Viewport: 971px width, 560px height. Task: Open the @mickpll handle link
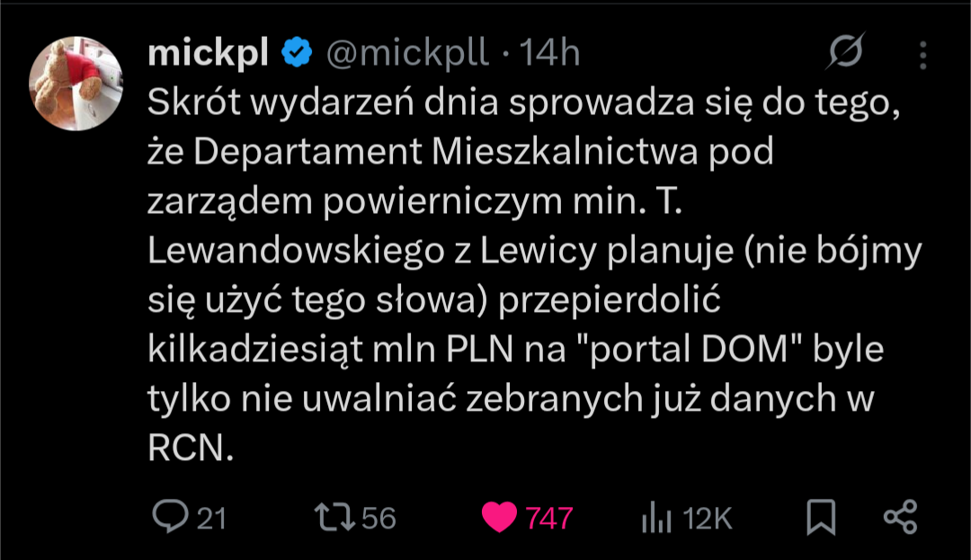406,54
